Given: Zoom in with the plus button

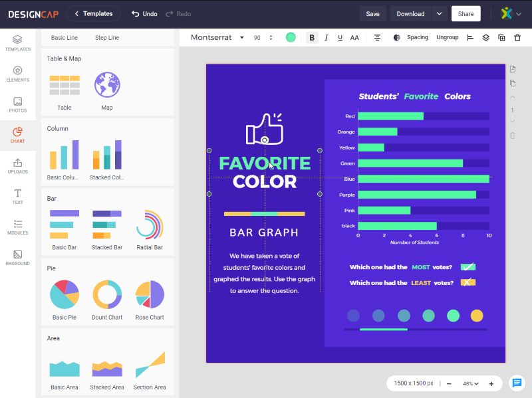Looking at the screenshot, I should (x=491, y=384).
